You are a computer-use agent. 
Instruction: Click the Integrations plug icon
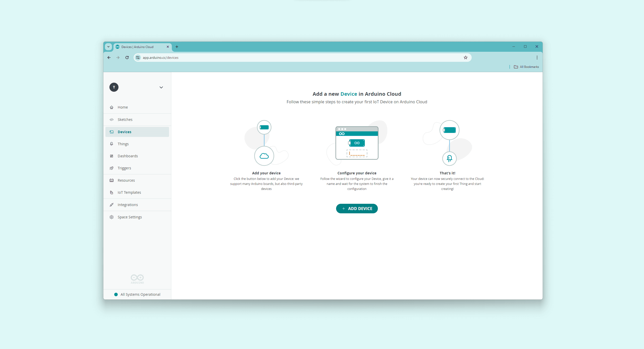(111, 205)
